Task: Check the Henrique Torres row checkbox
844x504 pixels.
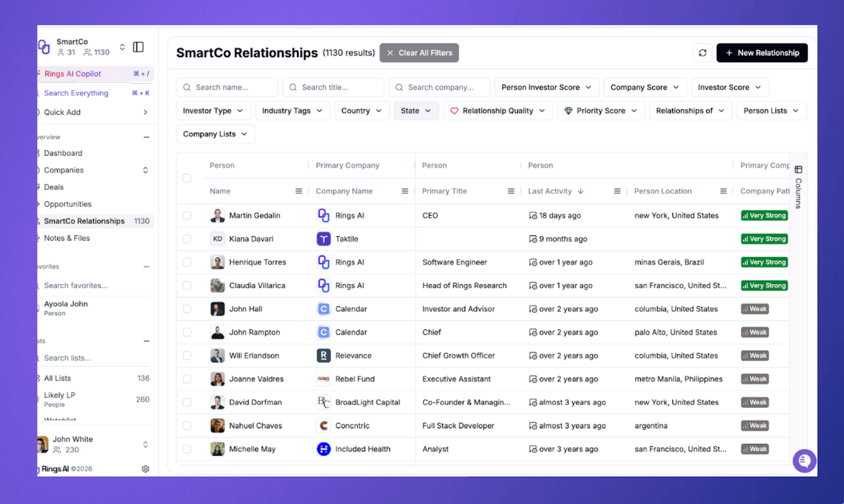Action: pos(187,262)
